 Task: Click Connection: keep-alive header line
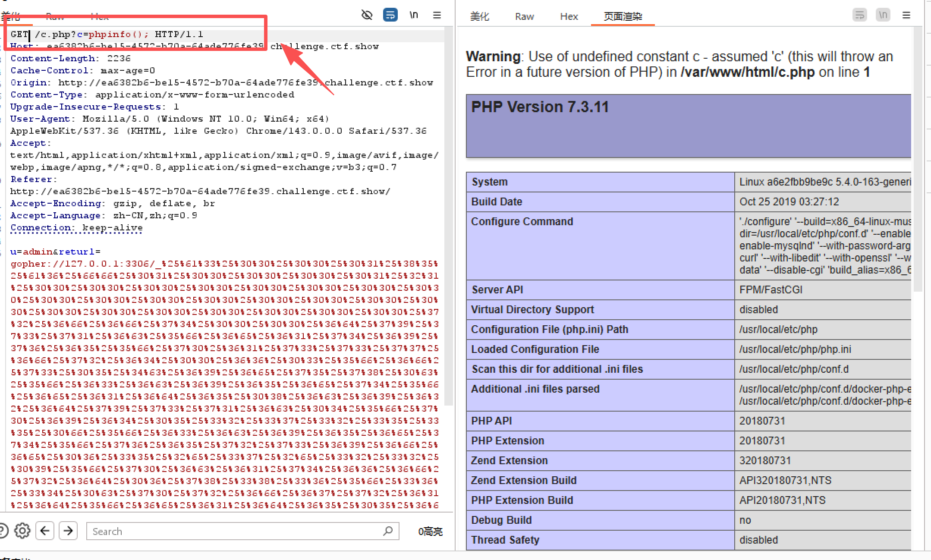click(x=76, y=227)
